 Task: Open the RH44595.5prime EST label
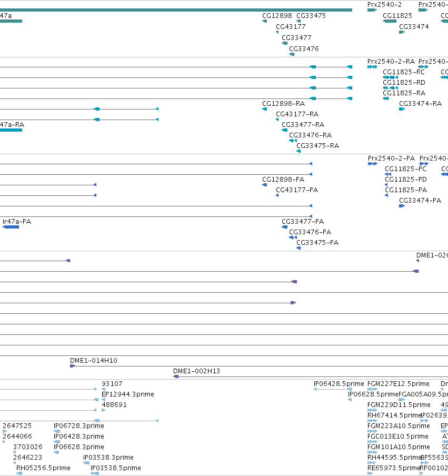click(x=394, y=458)
